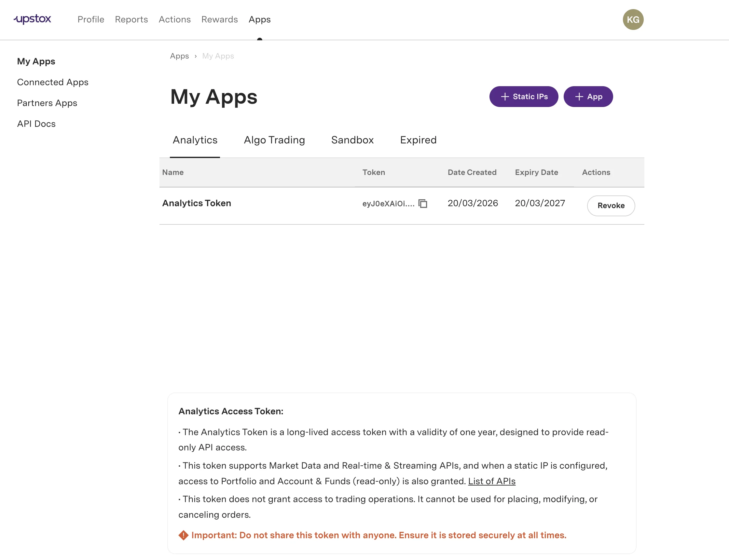The width and height of the screenshot is (729, 560).
Task: Create a new App
Action: click(588, 97)
